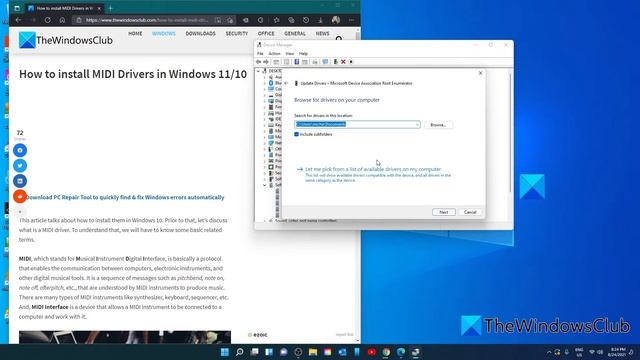640x360 pixels.
Task: Go to Edge home page icon
Action: [x=62, y=20]
